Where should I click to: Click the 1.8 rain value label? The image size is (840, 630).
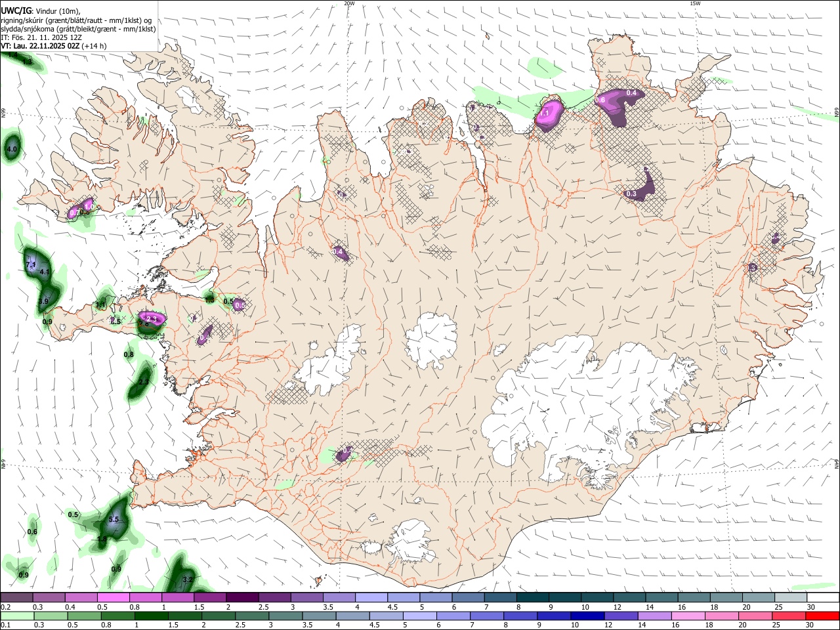click(102, 539)
